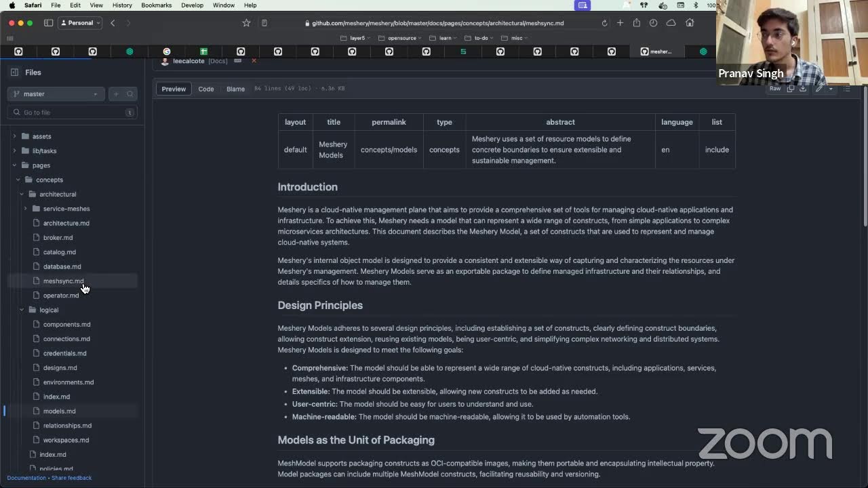Open the History menu

click(x=122, y=5)
